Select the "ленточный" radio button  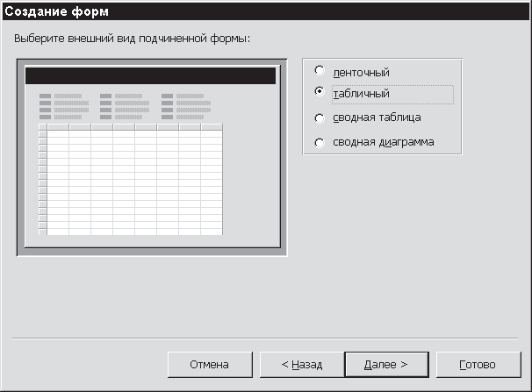[320, 71]
